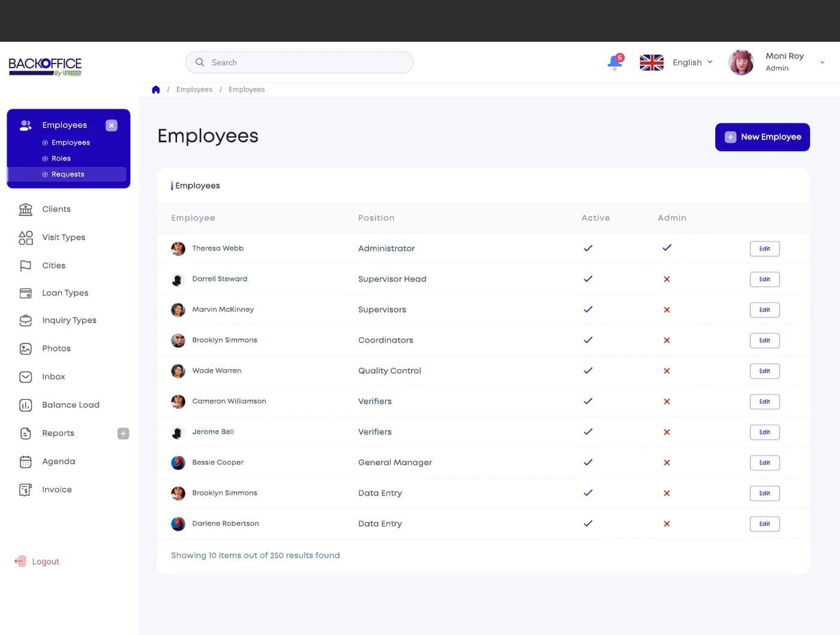
Task: Click the New Employee button
Action: [762, 137]
